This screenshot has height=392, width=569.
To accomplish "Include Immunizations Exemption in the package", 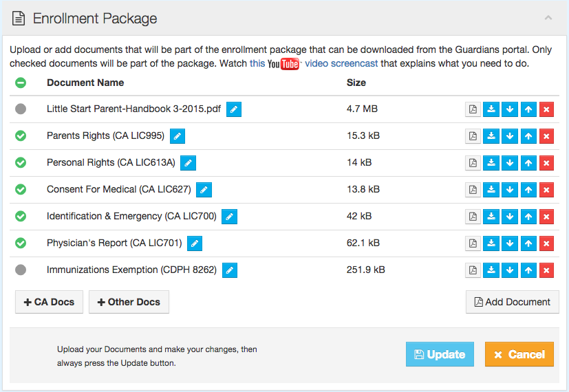I will pyautogui.click(x=21, y=270).
